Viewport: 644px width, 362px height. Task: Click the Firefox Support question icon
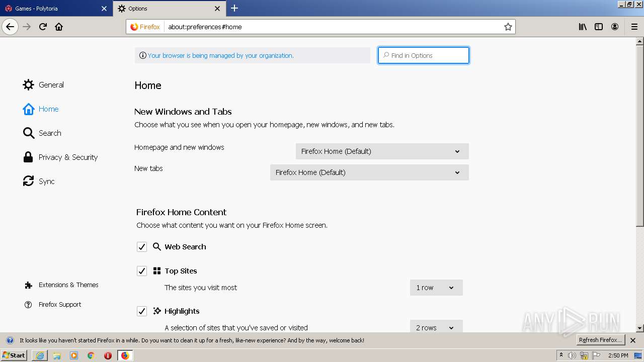(28, 305)
